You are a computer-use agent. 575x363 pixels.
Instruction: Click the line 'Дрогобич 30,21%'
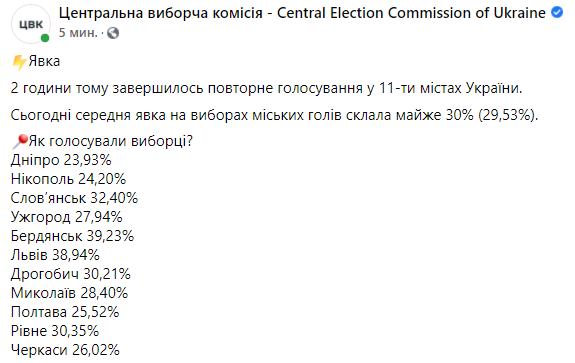[x=70, y=274]
